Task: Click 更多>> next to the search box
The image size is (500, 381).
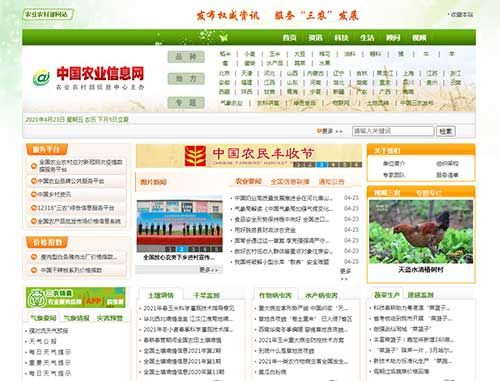Action: [331, 131]
